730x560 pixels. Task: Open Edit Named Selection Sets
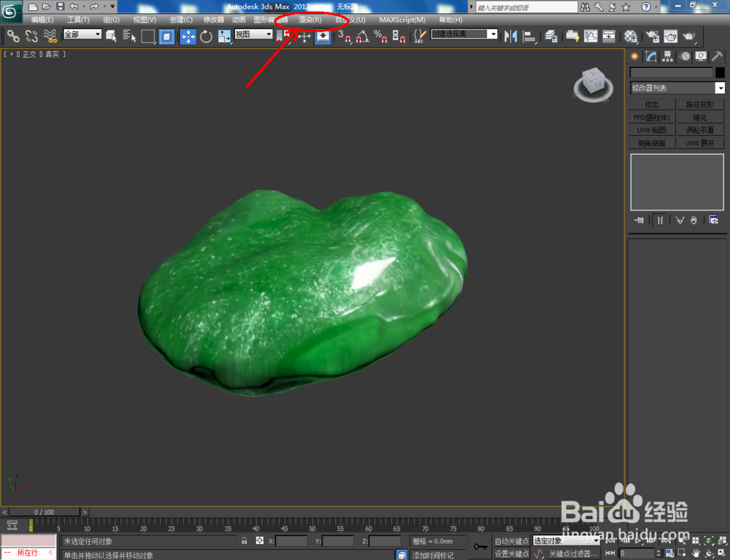pos(420,36)
